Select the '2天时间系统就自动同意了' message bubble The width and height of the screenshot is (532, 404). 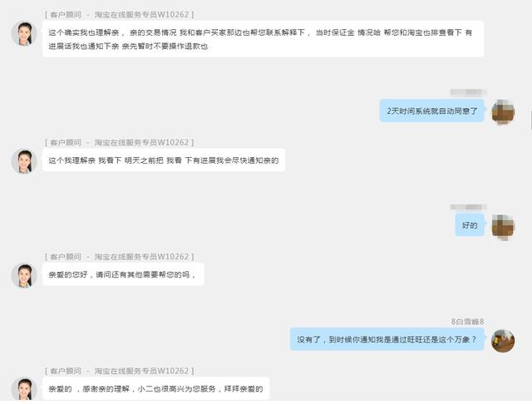pos(432,111)
